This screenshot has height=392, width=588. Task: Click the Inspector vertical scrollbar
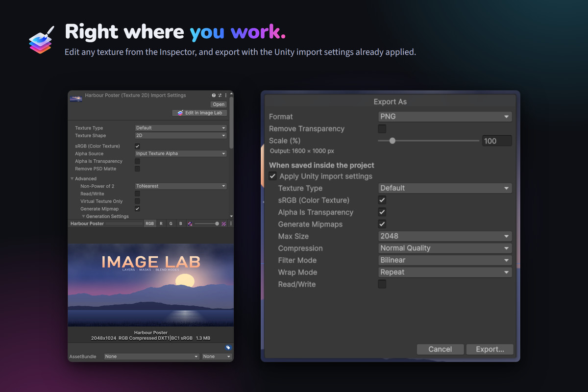(232, 123)
